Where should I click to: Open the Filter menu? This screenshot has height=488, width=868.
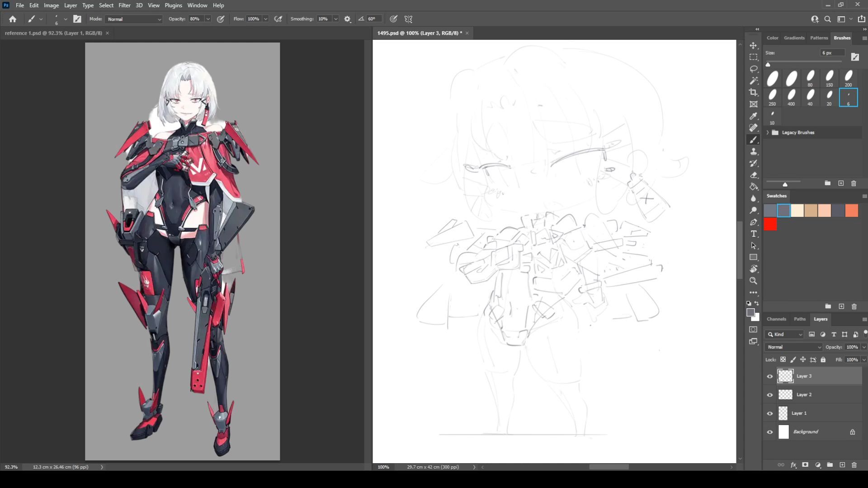click(124, 5)
